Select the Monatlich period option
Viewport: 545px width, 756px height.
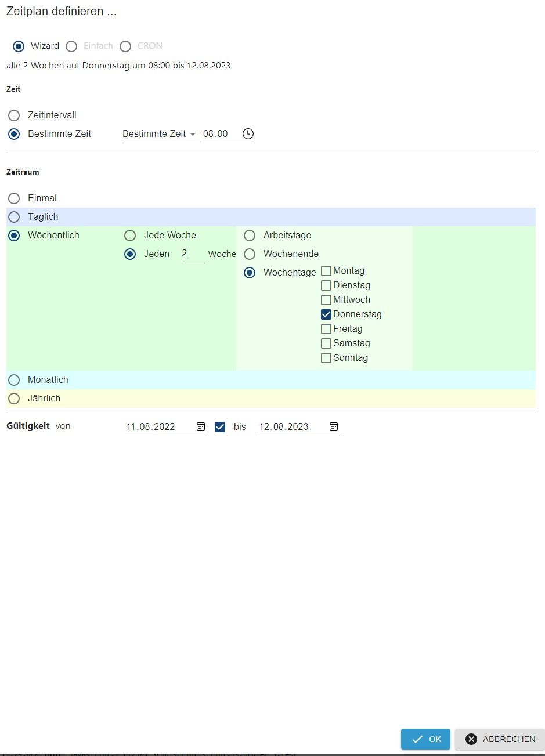tap(14, 380)
